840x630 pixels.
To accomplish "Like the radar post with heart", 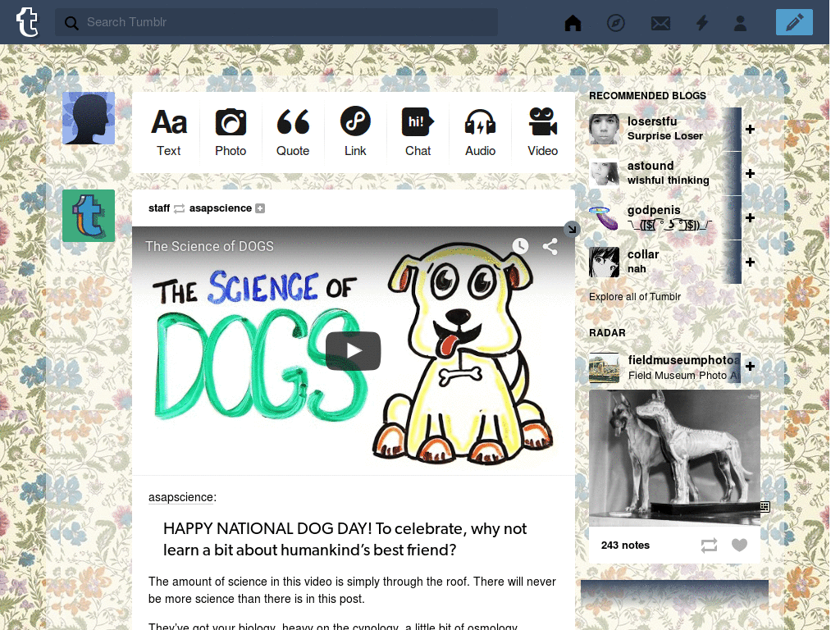I will pos(739,545).
